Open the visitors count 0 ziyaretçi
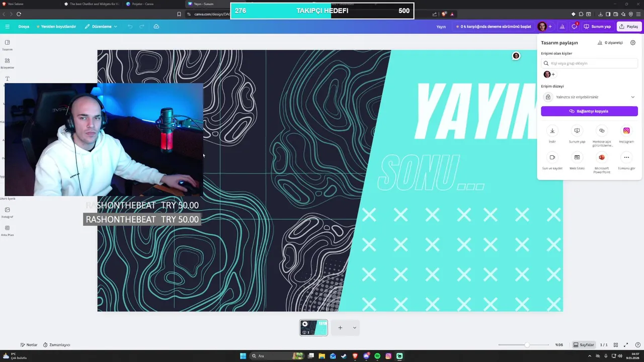The width and height of the screenshot is (644, 362). [610, 43]
